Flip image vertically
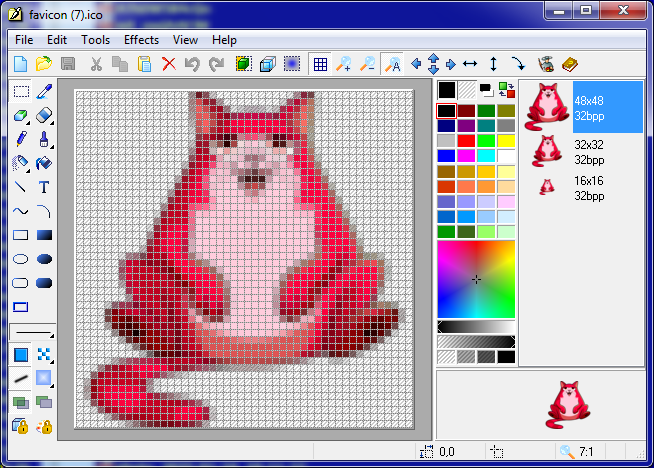 (493, 64)
